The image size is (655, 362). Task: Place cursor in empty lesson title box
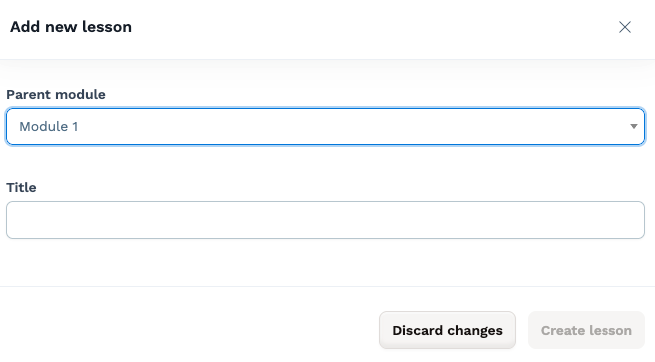click(x=325, y=220)
